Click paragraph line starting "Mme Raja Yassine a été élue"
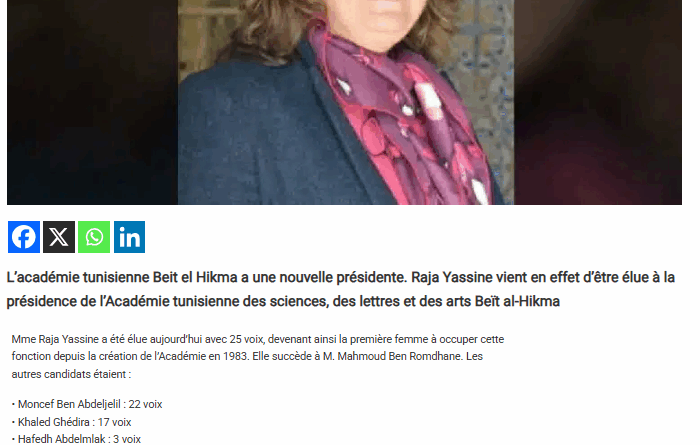The image size is (700, 445). coord(258,339)
